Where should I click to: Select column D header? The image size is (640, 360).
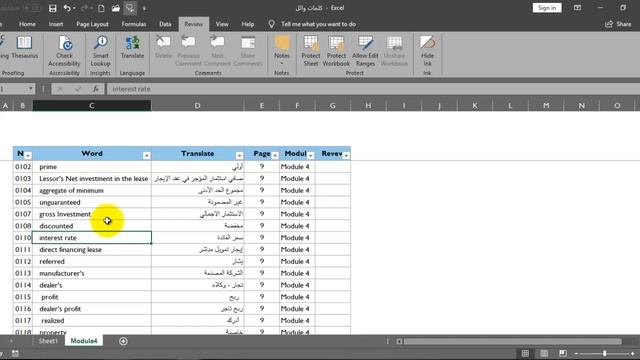[198, 106]
